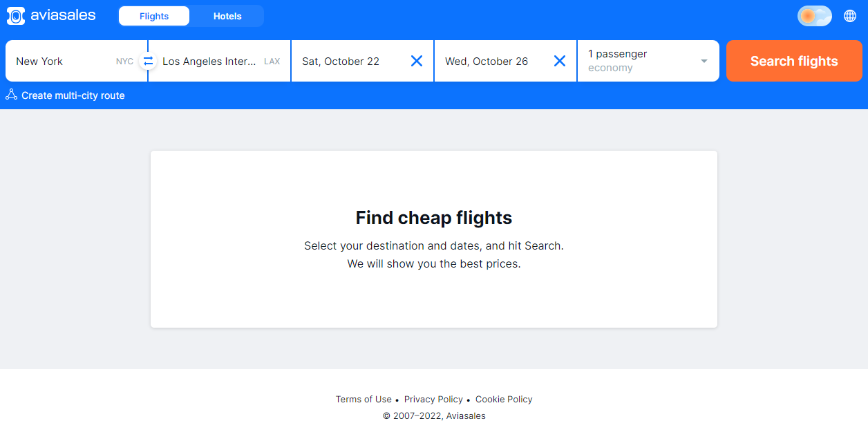The image size is (868, 439).
Task: Open the Create multi-city route link
Action: (73, 95)
